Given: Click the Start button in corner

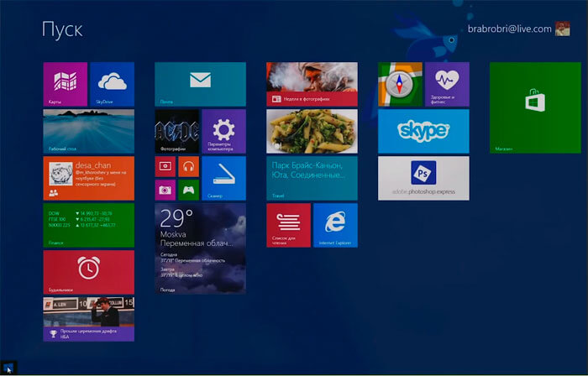Looking at the screenshot, I should tap(8, 368).
